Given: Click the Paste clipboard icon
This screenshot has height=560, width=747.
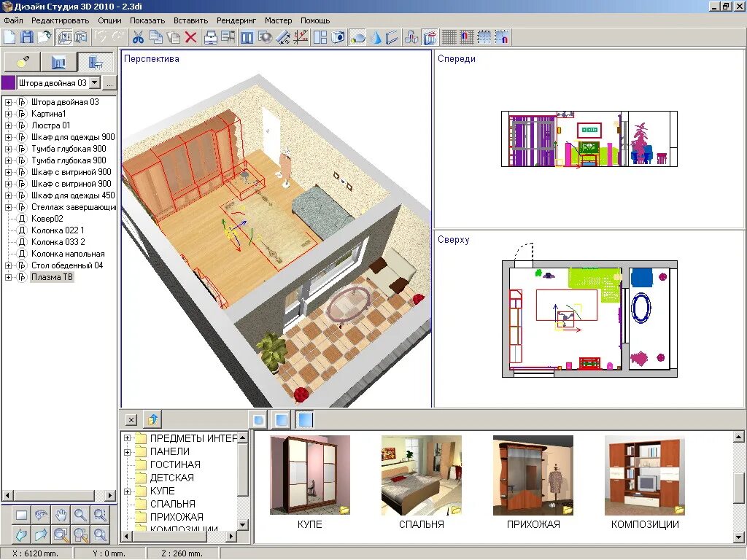Looking at the screenshot, I should click(x=174, y=36).
